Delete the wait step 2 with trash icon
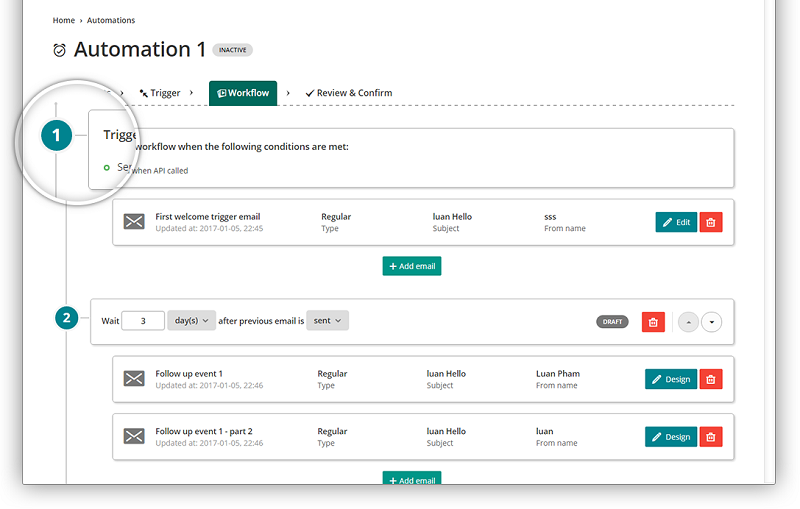Image resolution: width=800 pixels, height=509 pixels. click(653, 322)
